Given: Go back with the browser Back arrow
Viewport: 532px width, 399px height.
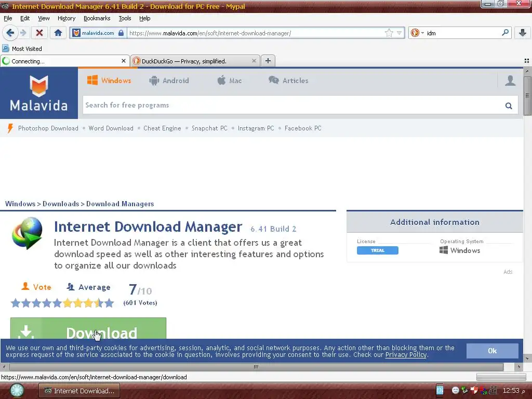Looking at the screenshot, I should (x=10, y=33).
